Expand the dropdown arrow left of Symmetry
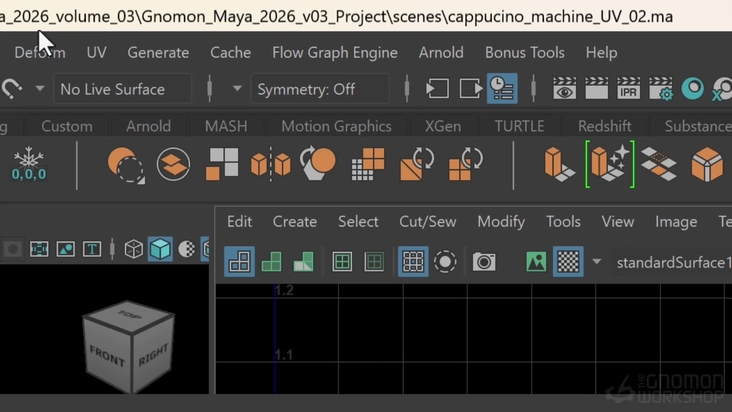 click(237, 88)
